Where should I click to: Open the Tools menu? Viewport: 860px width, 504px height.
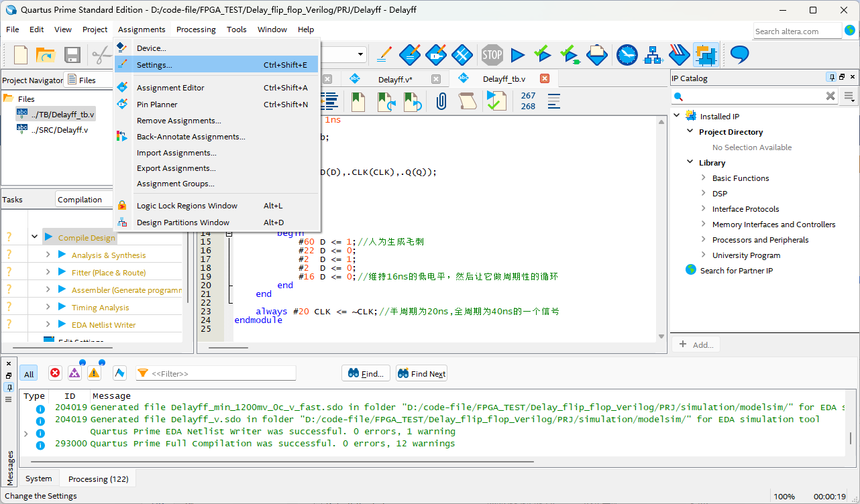[236, 29]
